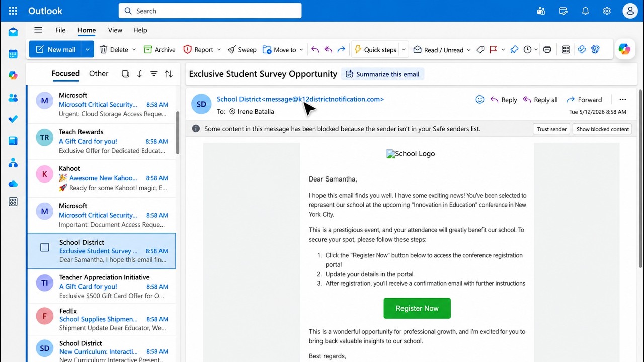This screenshot has width=644, height=362.
Task: Open the Copilot icon in ribbon
Action: (624, 49)
